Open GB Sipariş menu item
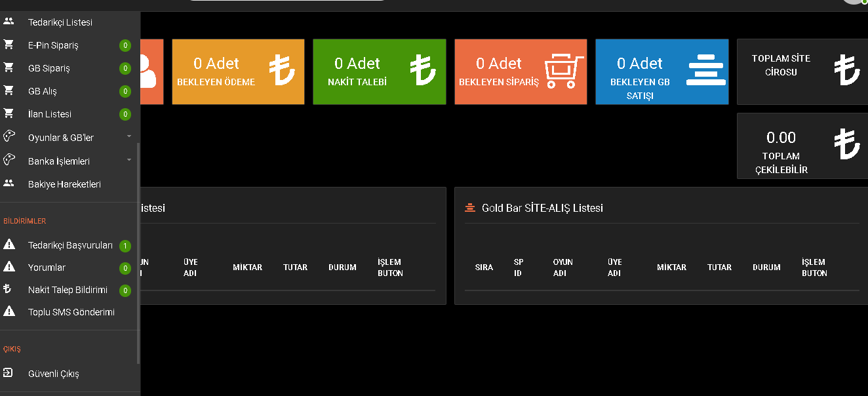Screen dimensions: 868x396 [x=49, y=68]
